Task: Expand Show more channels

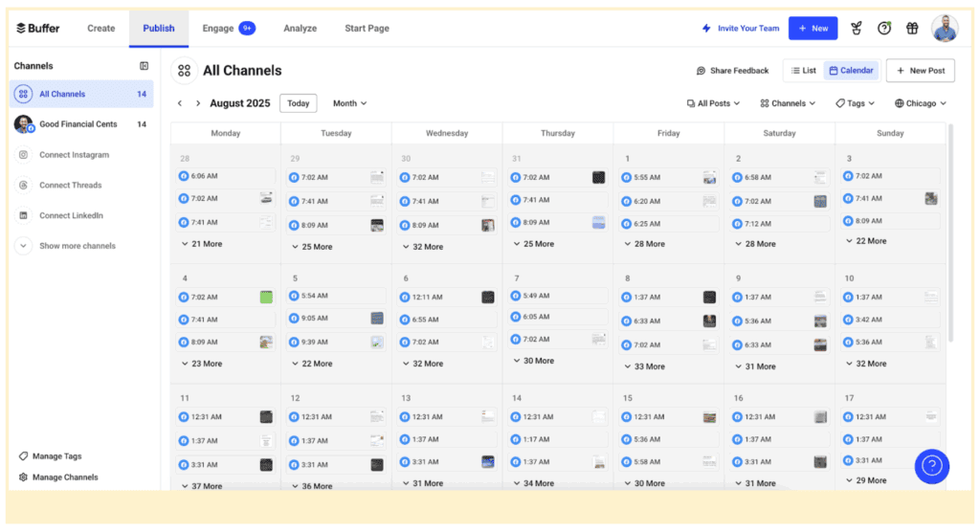Action: (x=77, y=246)
